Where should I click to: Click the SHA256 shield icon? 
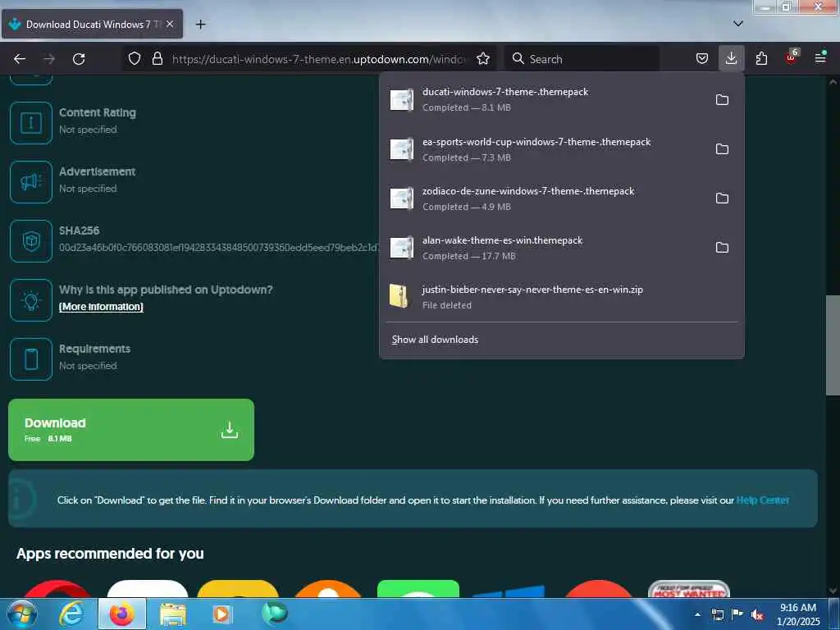[31, 241]
